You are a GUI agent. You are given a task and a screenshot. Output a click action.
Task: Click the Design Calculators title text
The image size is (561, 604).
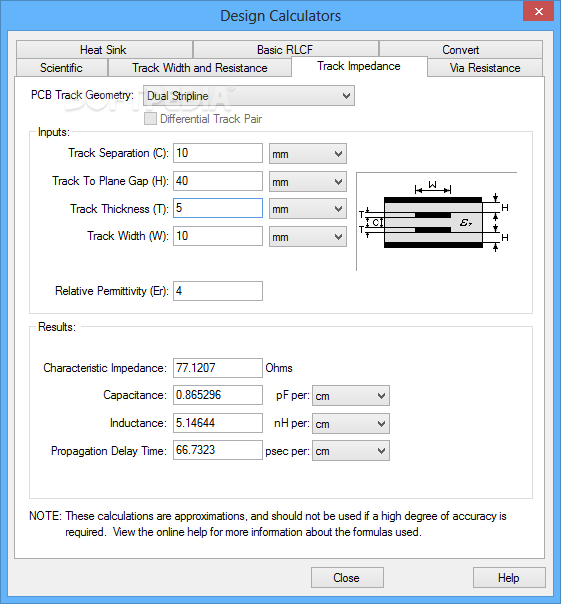[280, 16]
